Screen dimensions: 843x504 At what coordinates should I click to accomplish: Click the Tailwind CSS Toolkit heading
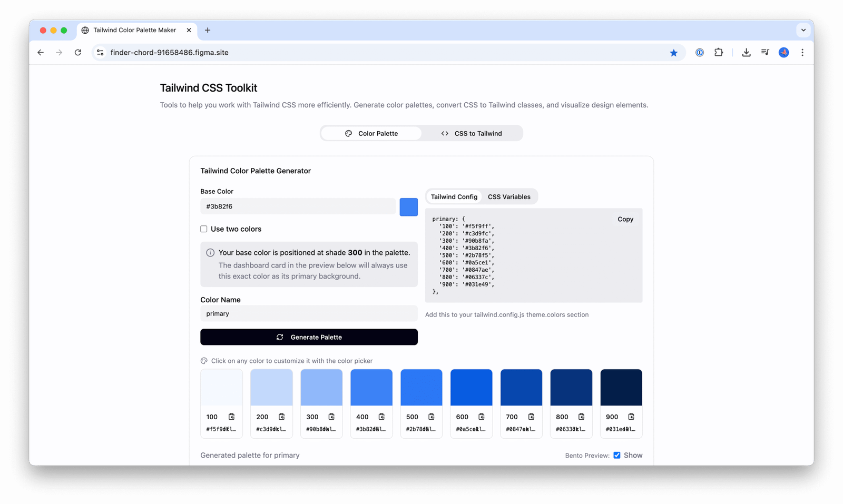click(209, 88)
